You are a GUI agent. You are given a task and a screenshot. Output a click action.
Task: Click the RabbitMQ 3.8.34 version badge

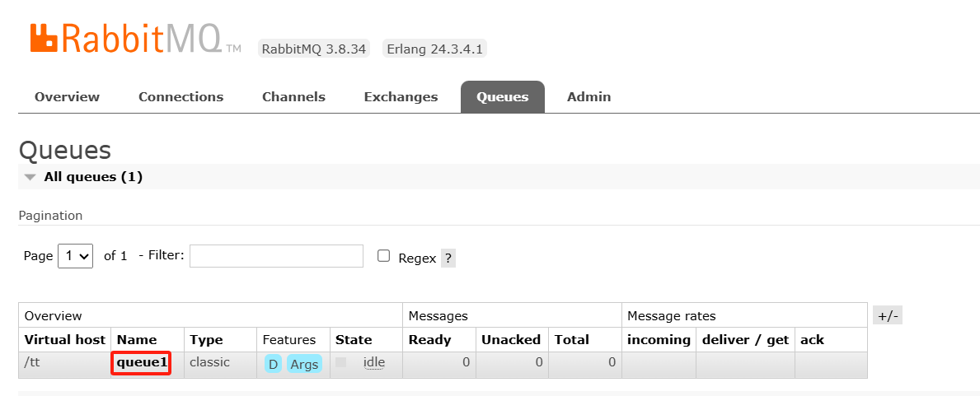(314, 49)
